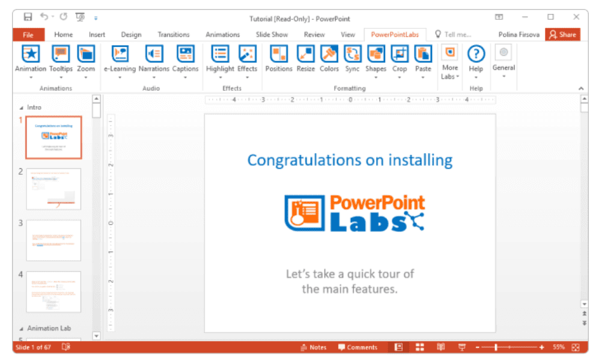Open the Animation lab tool
The width and height of the screenshot is (599, 364).
[x=31, y=54]
